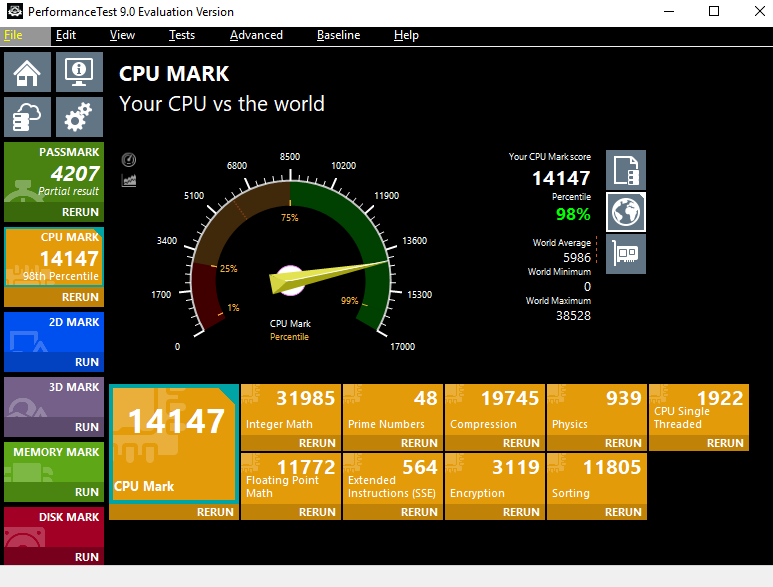The width and height of the screenshot is (773, 587).
Task: Click the green 98% percentile value
Action: pos(573,214)
